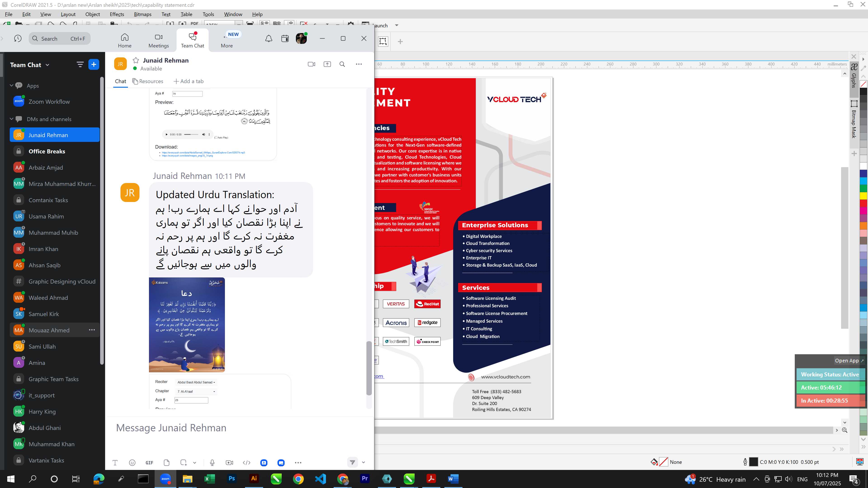This screenshot has height=488, width=868.
Task: Open Photoshop from the taskbar
Action: [232, 479]
